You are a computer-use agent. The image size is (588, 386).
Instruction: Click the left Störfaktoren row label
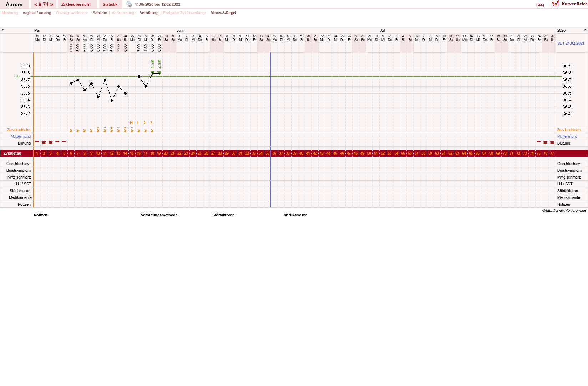tap(20, 191)
